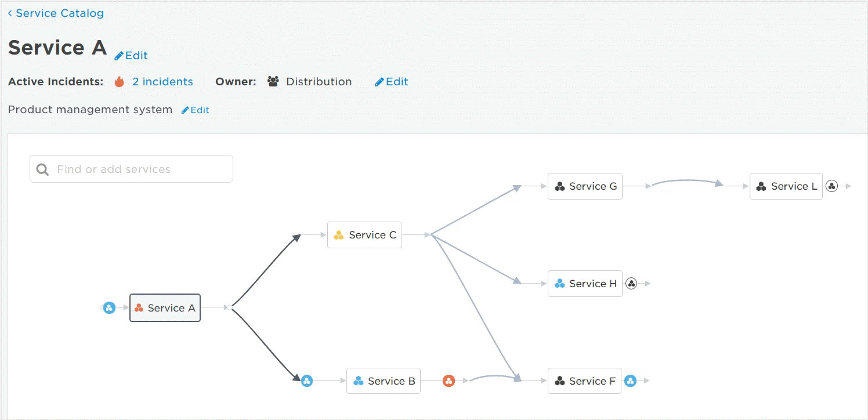Select the Service A node
Screen dimensions: 868x420
click(165, 308)
